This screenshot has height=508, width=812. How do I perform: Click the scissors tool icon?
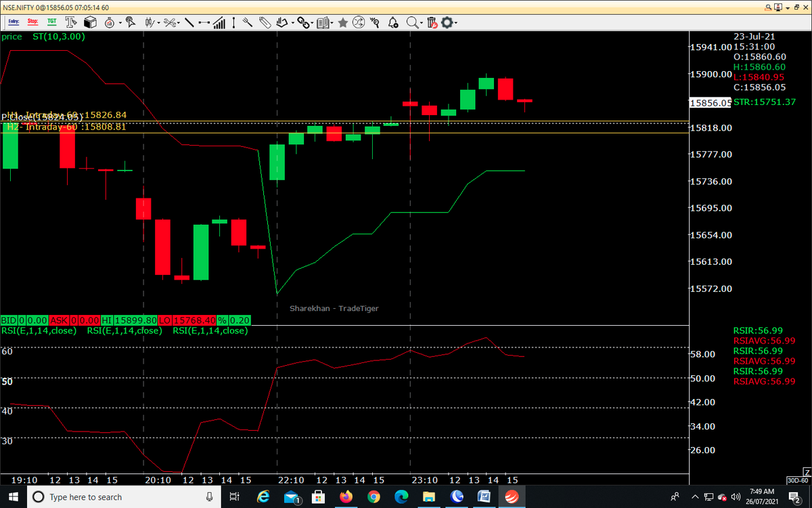click(170, 22)
